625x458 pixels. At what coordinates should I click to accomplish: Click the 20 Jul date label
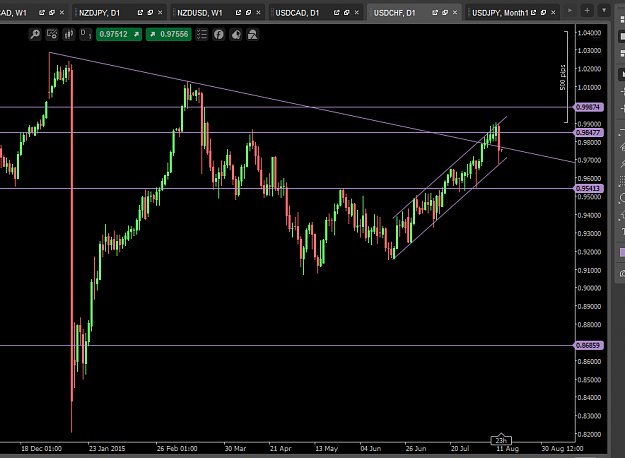pyautogui.click(x=460, y=448)
